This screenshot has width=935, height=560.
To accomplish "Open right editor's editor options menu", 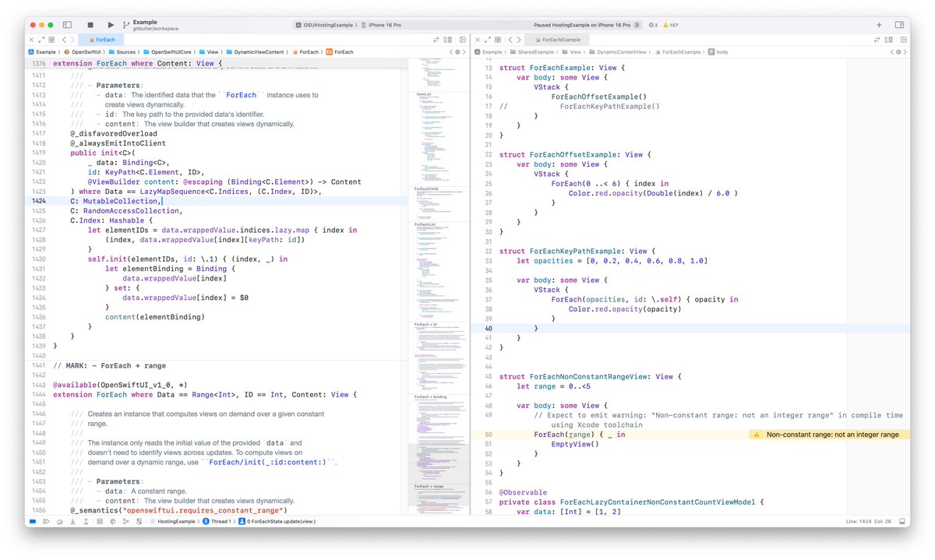I will tap(888, 40).
